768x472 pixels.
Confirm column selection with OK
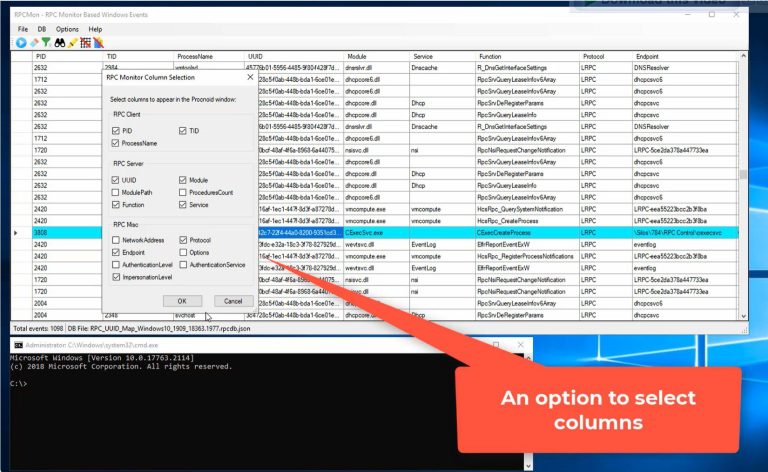point(182,301)
